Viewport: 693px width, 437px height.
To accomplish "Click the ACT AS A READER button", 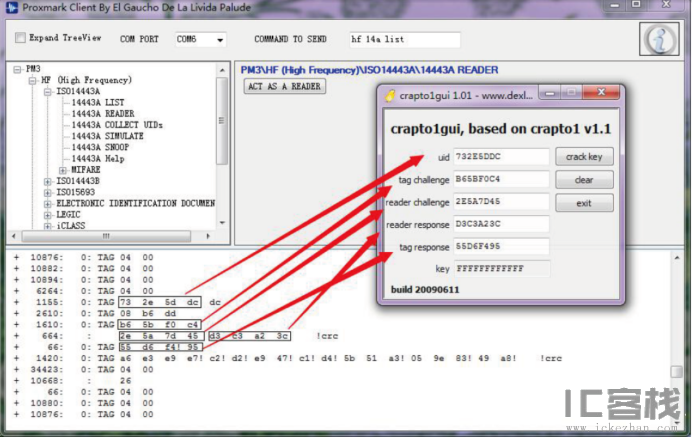I will point(285,86).
